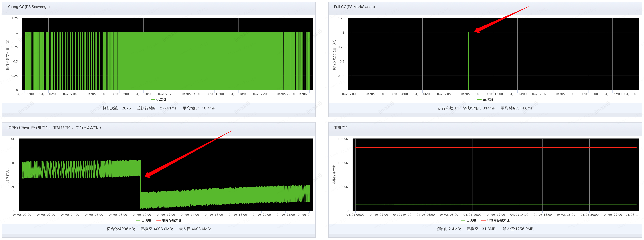Click Young GC 执行次数 2675 statistic
The height and width of the screenshot is (240, 644).
pyautogui.click(x=117, y=108)
